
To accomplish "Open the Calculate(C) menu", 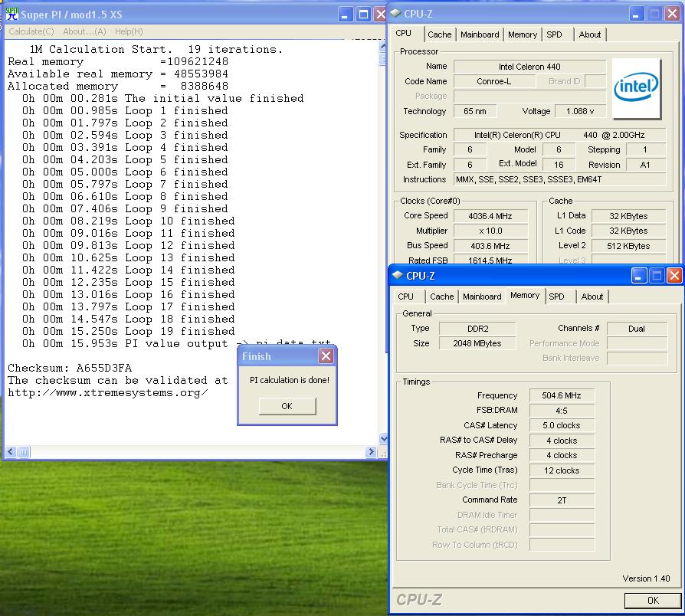I will point(31,31).
